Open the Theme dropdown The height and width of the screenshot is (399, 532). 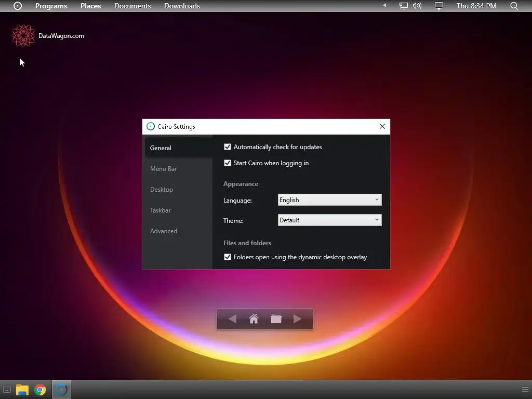tap(329, 220)
